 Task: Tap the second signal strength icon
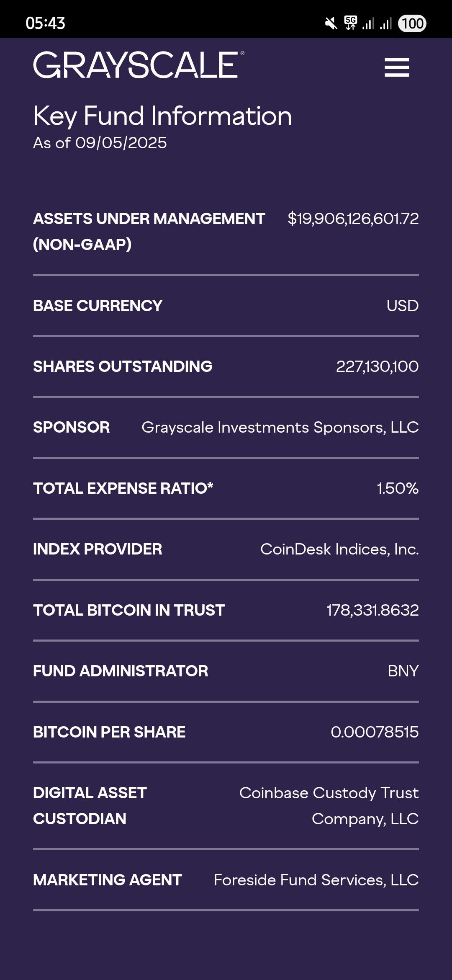click(386, 23)
